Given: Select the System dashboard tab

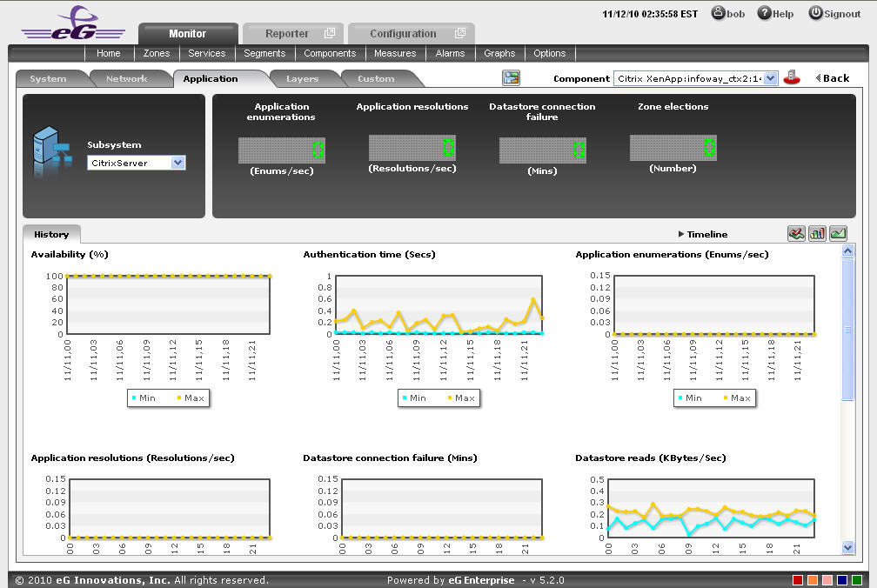Looking at the screenshot, I should (x=48, y=79).
